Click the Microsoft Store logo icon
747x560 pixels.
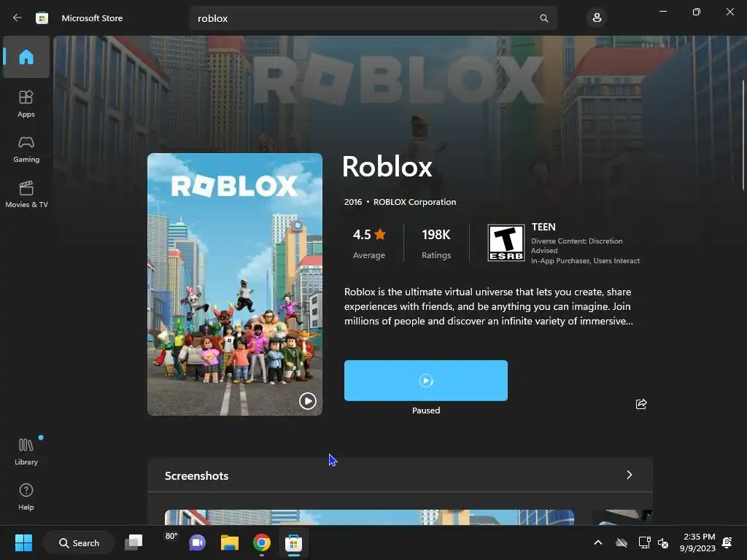[42, 18]
